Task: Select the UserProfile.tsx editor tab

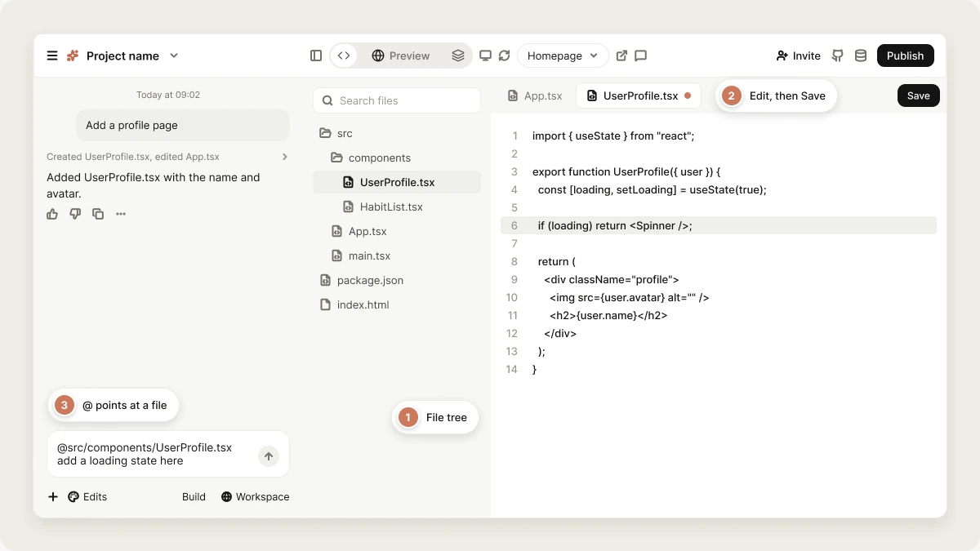Action: (639, 96)
